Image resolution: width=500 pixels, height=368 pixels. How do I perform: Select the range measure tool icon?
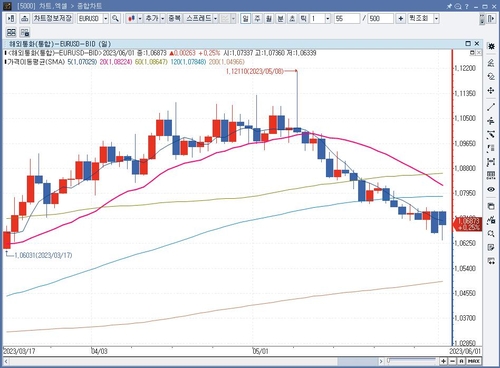(491, 162)
